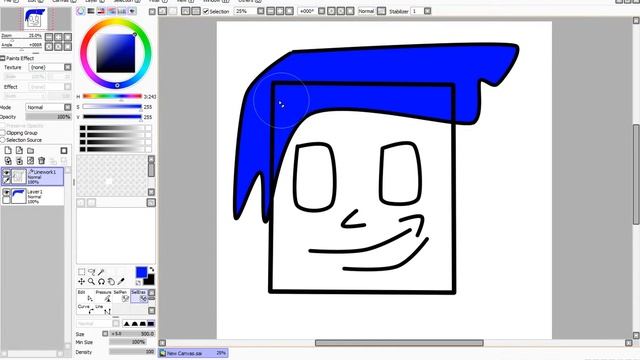Create a new normal layer
The image size is (640, 360).
[x=8, y=150]
